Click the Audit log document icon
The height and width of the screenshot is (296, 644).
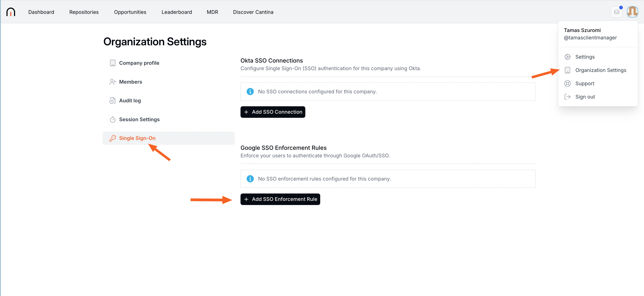coord(113,101)
